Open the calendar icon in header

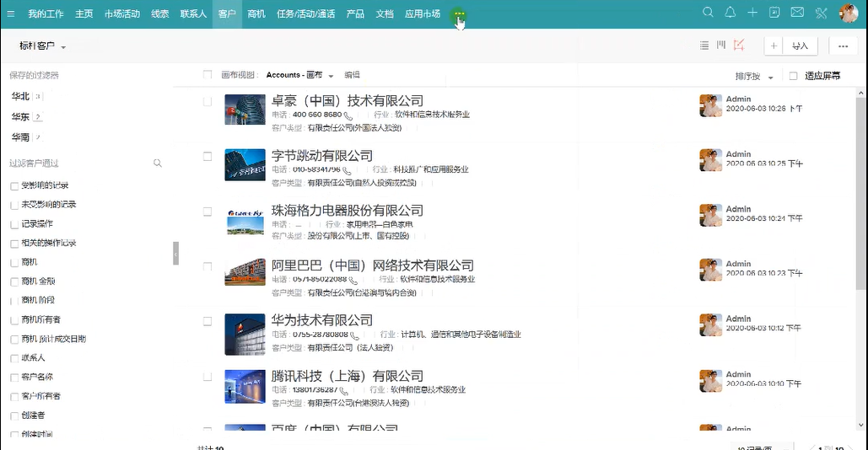coord(774,13)
